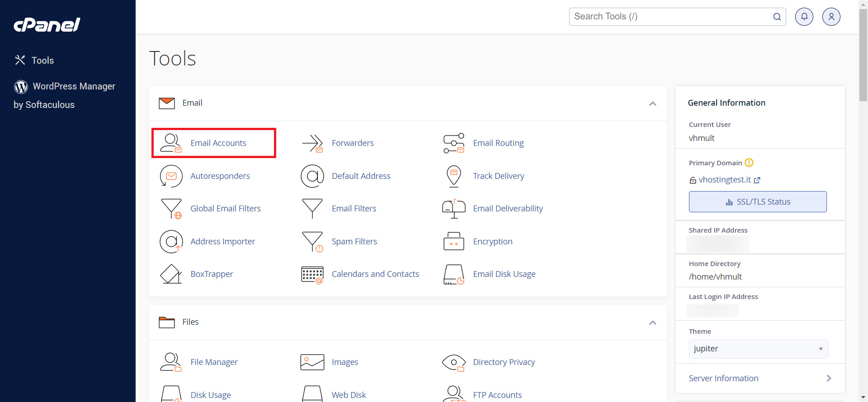Go to the FTP Accounts link

click(497, 395)
